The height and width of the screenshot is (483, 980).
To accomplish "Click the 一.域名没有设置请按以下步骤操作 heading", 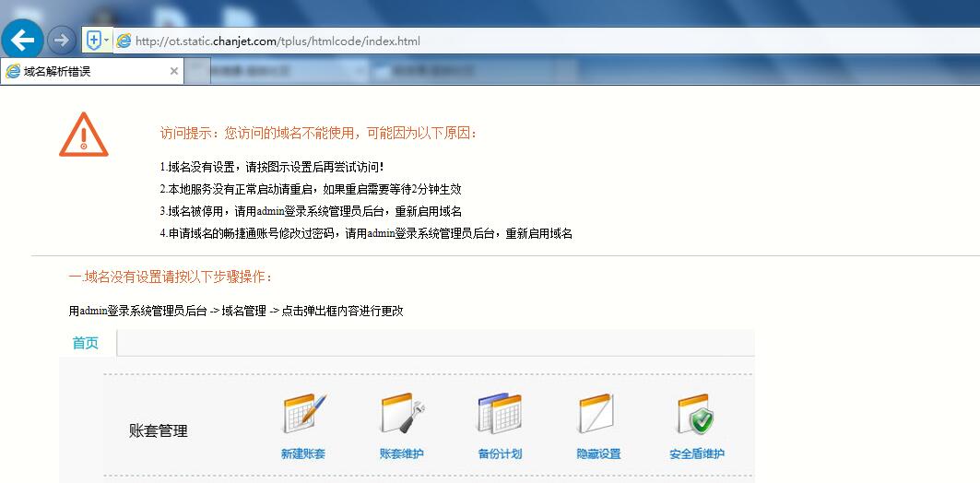I will (171, 277).
